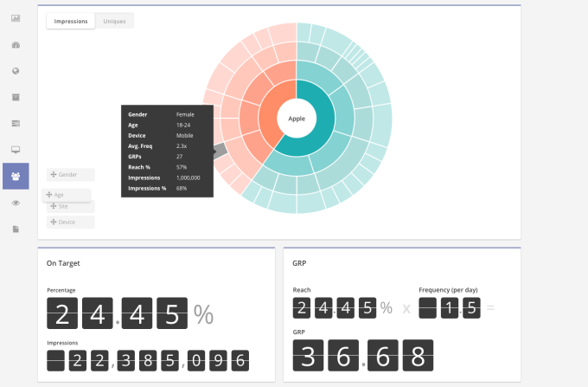Screen dimensions: 588x387
Task: Open the dashboard gauge sidebar icon
Action: pos(16,45)
